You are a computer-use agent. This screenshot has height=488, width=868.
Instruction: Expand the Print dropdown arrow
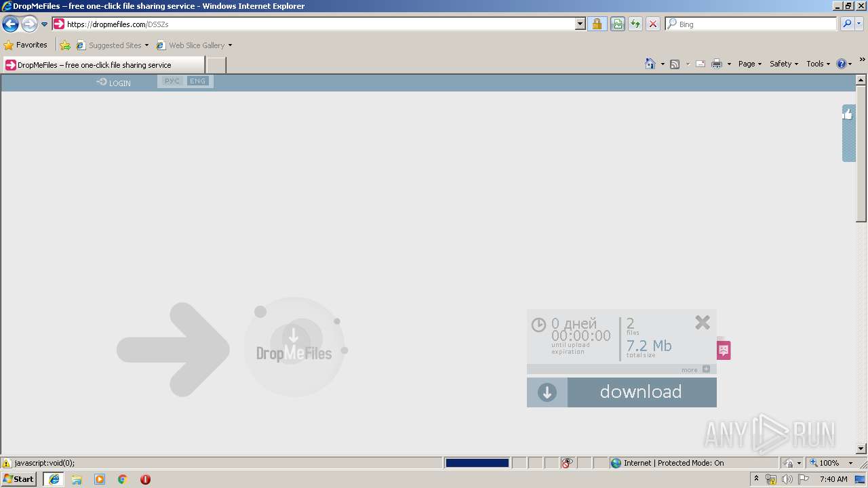(x=729, y=64)
